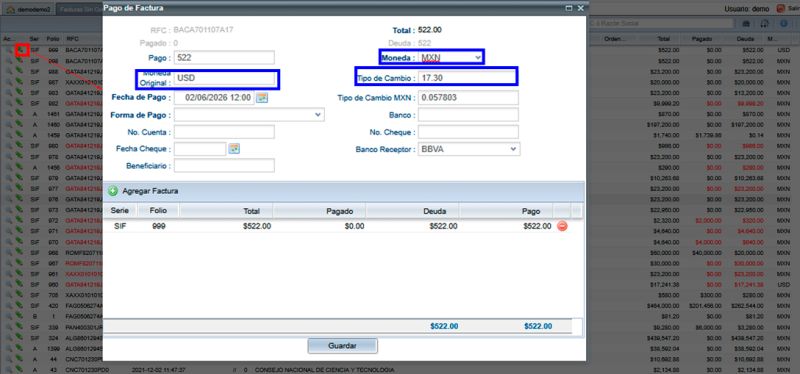Viewport: 800px width, 374px height.
Task: Open the Banco Receptor dropdown showing BBVA
Action: 513,149
